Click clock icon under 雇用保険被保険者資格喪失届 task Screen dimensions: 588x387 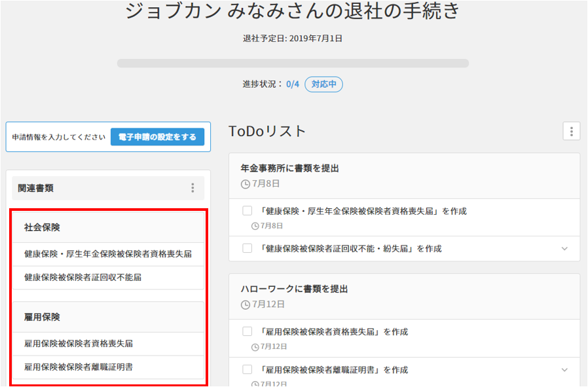(x=255, y=346)
